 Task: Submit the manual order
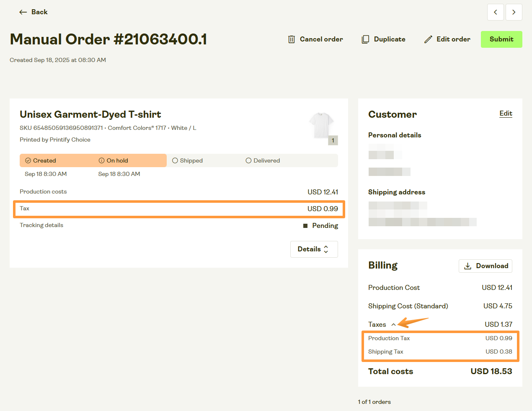coord(501,39)
